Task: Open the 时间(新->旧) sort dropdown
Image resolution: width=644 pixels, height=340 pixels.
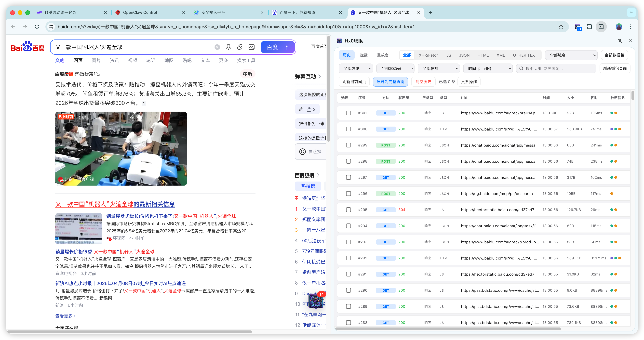Action: [x=488, y=68]
